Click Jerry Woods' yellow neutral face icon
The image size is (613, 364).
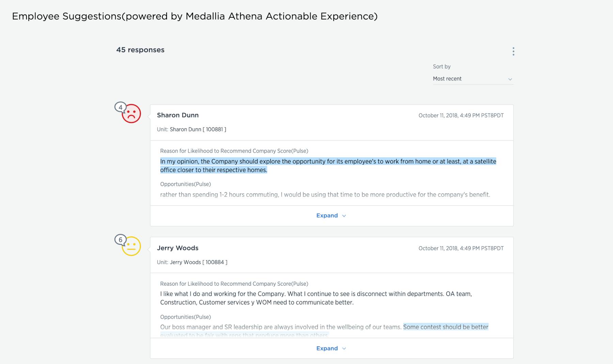click(131, 246)
